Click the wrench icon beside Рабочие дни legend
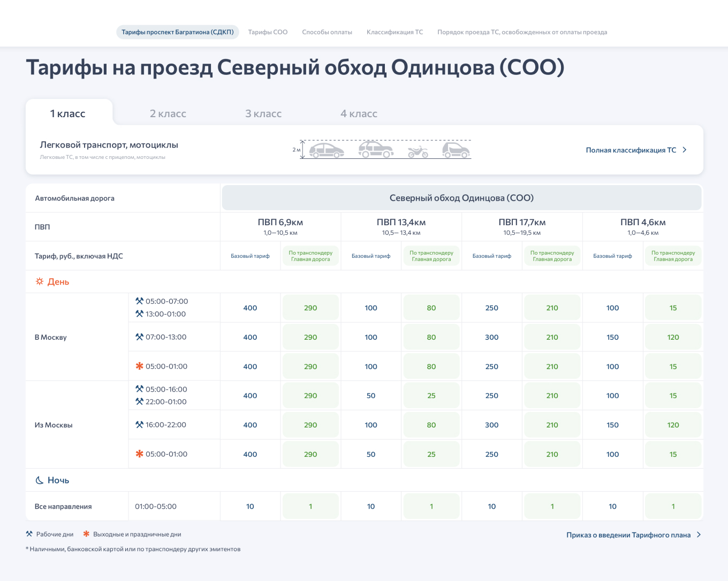The height and width of the screenshot is (581, 728). (28, 534)
